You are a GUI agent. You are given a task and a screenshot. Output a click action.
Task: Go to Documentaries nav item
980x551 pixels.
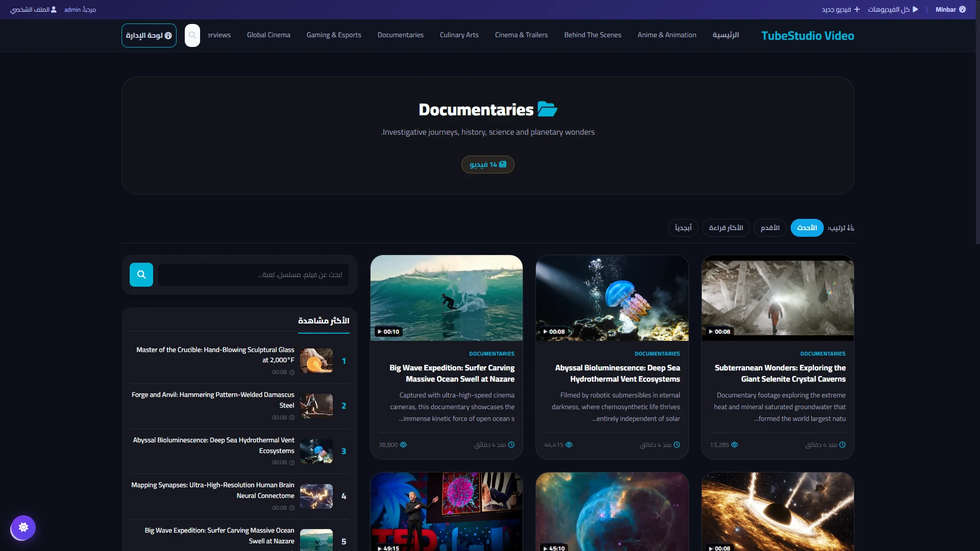click(x=401, y=35)
